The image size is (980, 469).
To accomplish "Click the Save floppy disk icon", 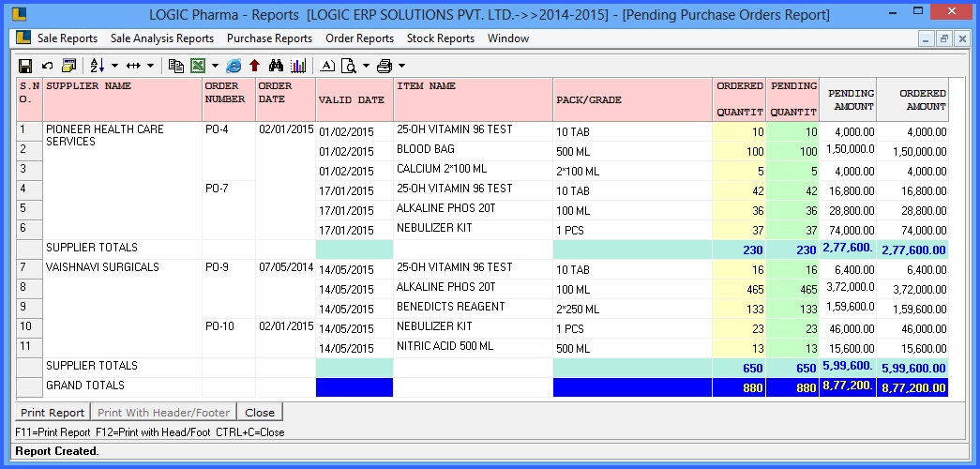I will [25, 65].
